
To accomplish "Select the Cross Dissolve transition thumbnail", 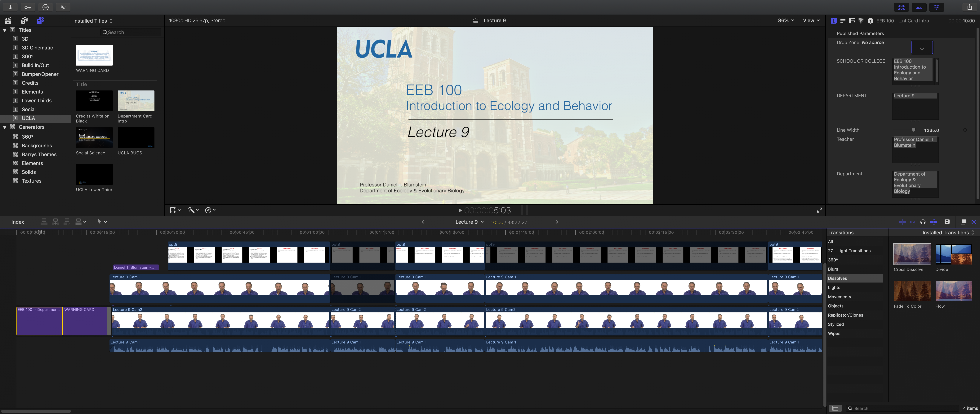I will pos(911,254).
